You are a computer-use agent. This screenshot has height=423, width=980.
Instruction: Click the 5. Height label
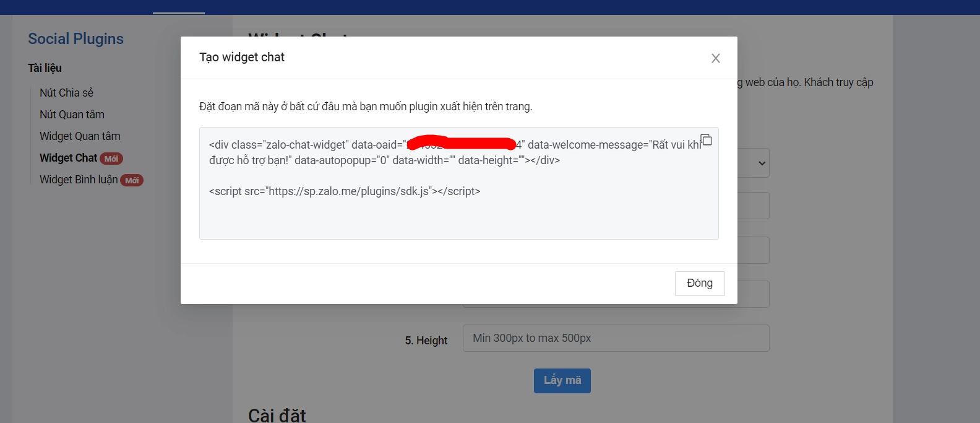click(x=426, y=341)
